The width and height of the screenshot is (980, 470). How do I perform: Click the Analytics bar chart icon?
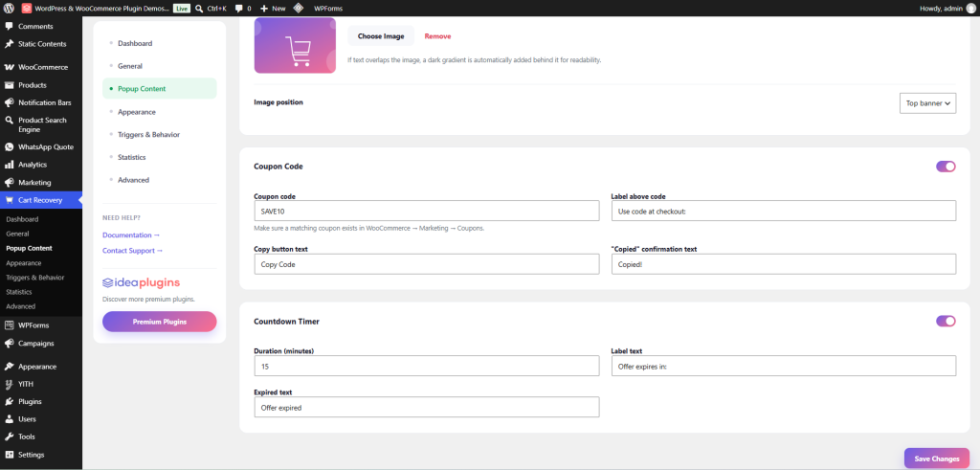click(x=9, y=165)
